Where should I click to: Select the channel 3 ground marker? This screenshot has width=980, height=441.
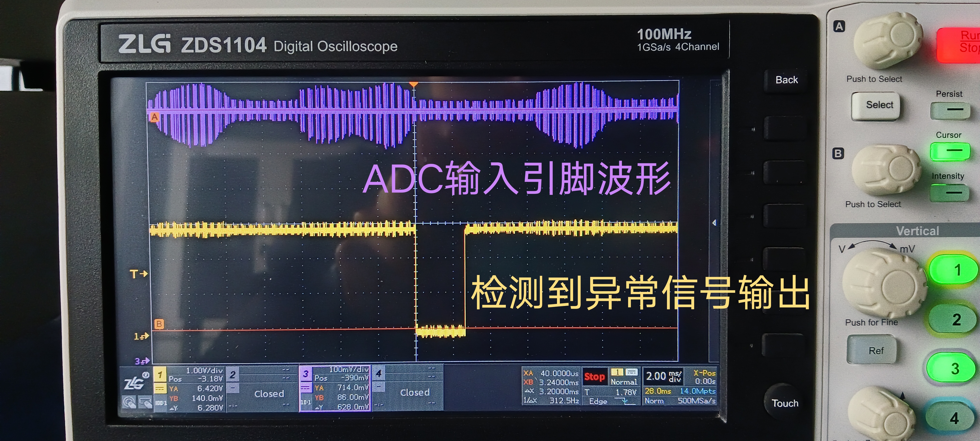click(142, 361)
